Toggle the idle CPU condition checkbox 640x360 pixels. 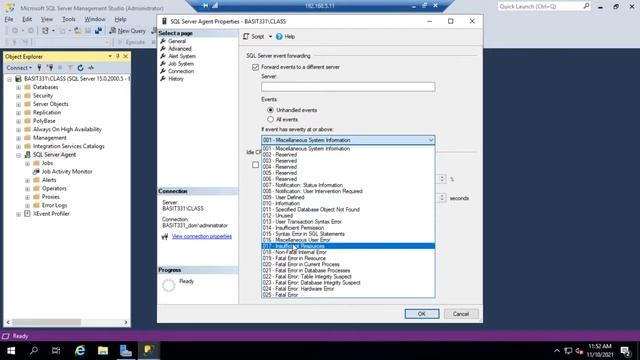click(256, 165)
